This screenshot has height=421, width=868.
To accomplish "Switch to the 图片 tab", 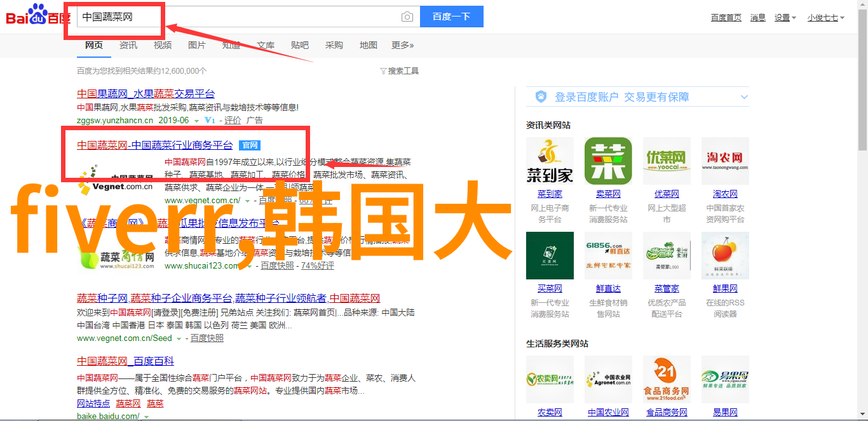I will [197, 45].
